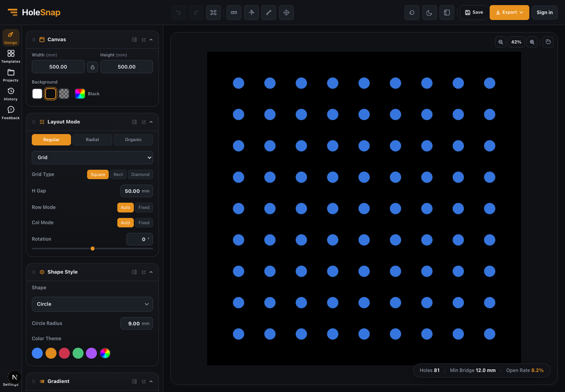
Task: Pop out the Gradient panel
Action: 144,381
